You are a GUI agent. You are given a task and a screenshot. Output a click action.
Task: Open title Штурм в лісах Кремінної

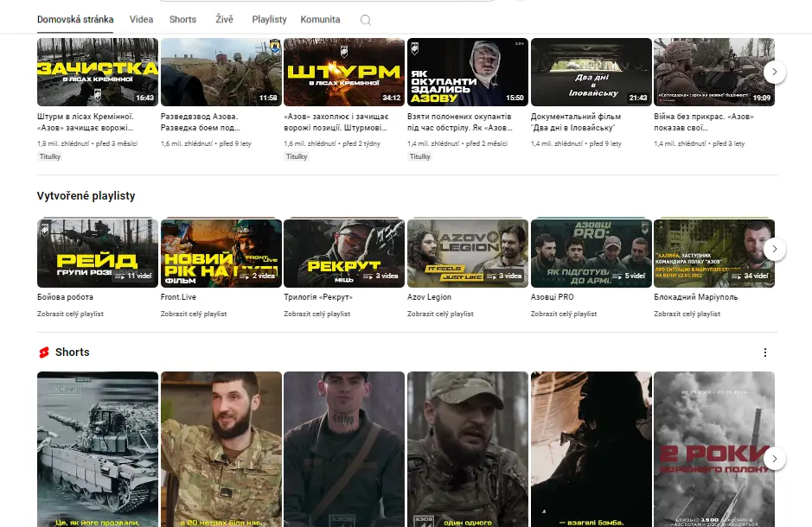86,122
